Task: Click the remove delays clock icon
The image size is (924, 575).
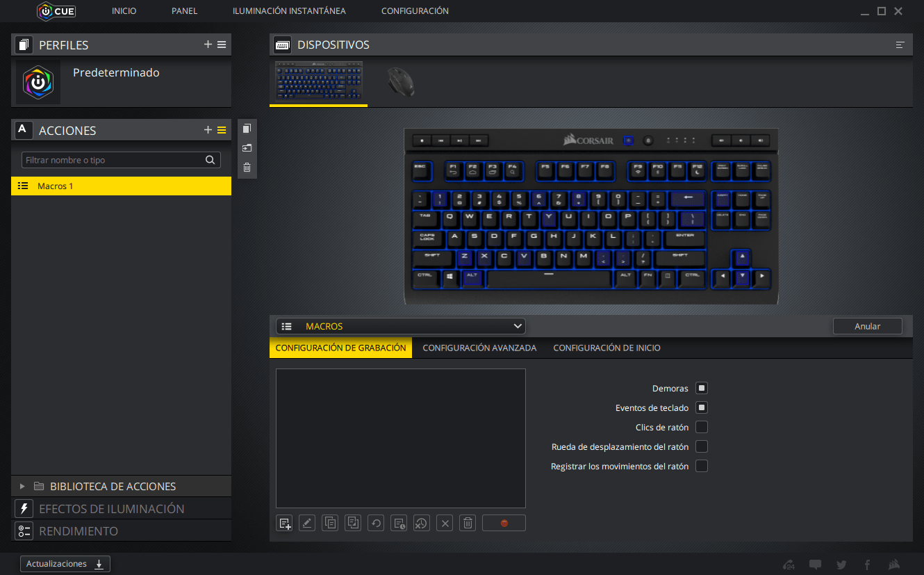Action: (422, 524)
